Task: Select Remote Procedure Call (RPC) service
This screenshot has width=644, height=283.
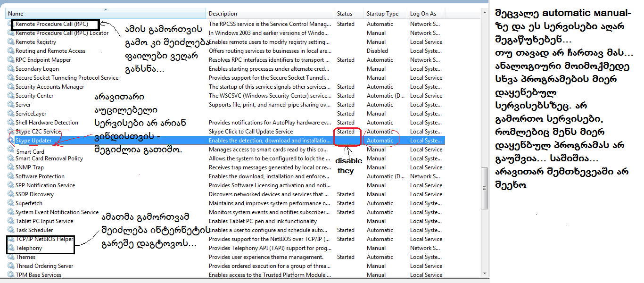Action: (51, 24)
